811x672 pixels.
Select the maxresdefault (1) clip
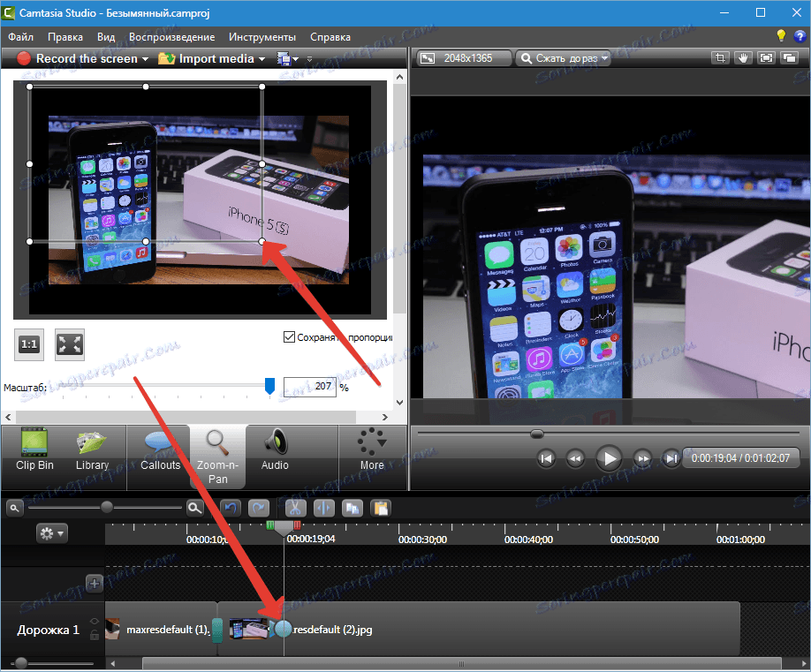pyautogui.click(x=160, y=629)
